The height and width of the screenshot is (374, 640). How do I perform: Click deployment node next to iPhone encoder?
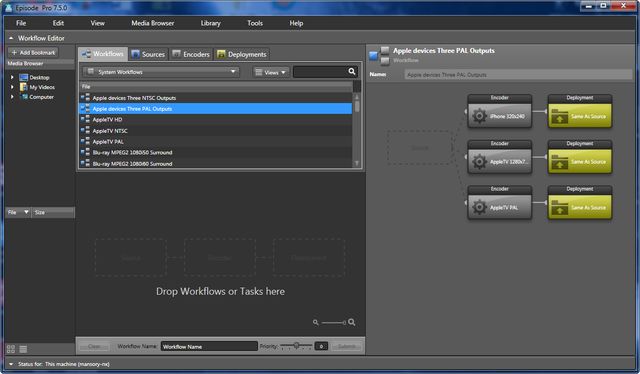(580, 111)
